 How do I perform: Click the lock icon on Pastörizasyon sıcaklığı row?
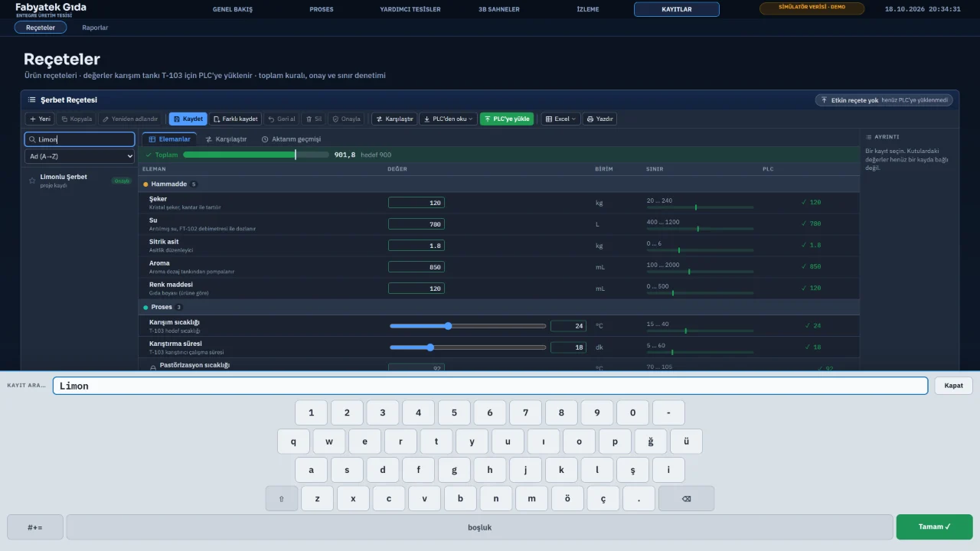(153, 367)
